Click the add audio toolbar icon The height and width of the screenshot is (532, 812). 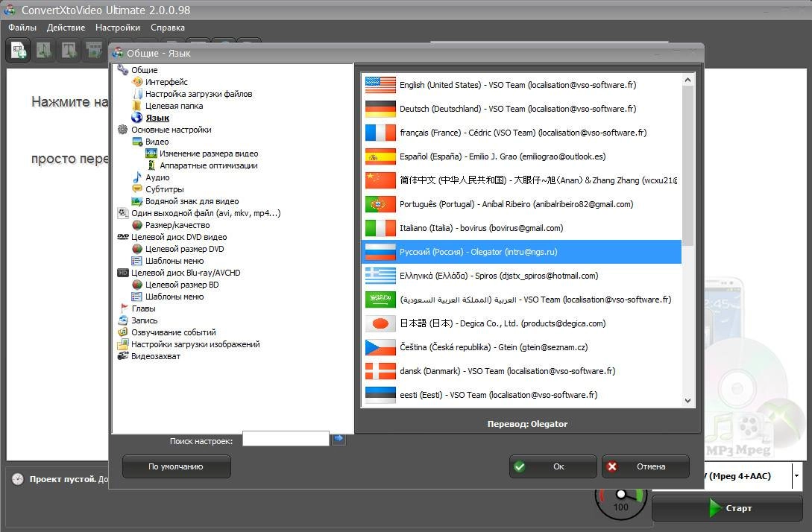44,51
